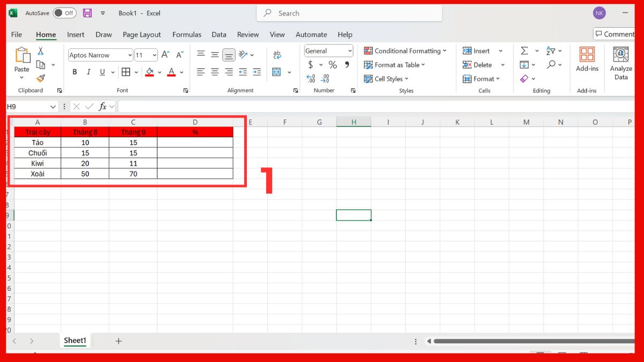Switch to the Formulas ribbon tab
644x362 pixels.
point(187,34)
